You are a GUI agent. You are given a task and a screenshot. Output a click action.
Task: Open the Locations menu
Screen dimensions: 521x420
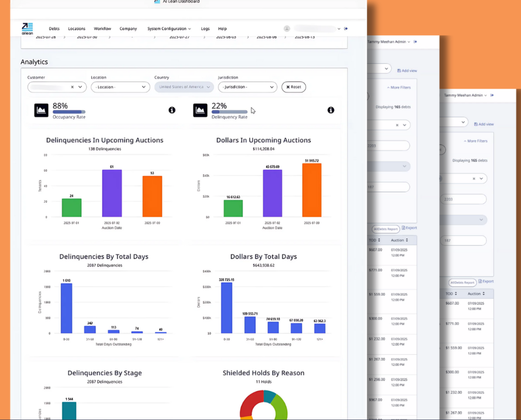(77, 29)
